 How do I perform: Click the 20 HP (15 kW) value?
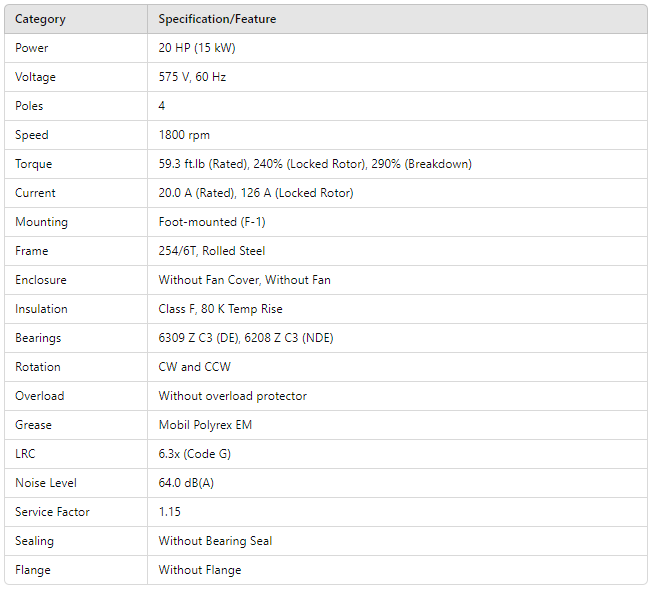pos(197,48)
